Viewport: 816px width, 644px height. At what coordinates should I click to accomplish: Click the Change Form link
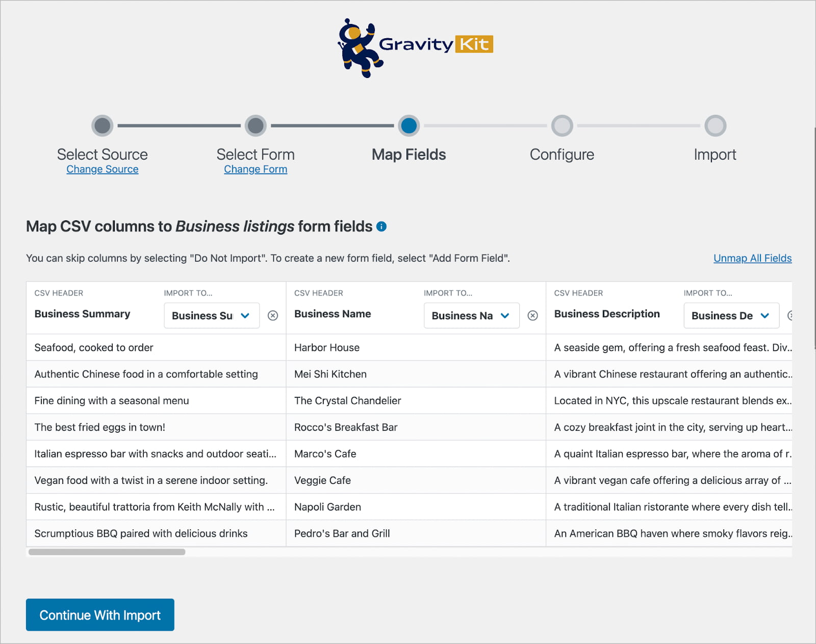[256, 169]
